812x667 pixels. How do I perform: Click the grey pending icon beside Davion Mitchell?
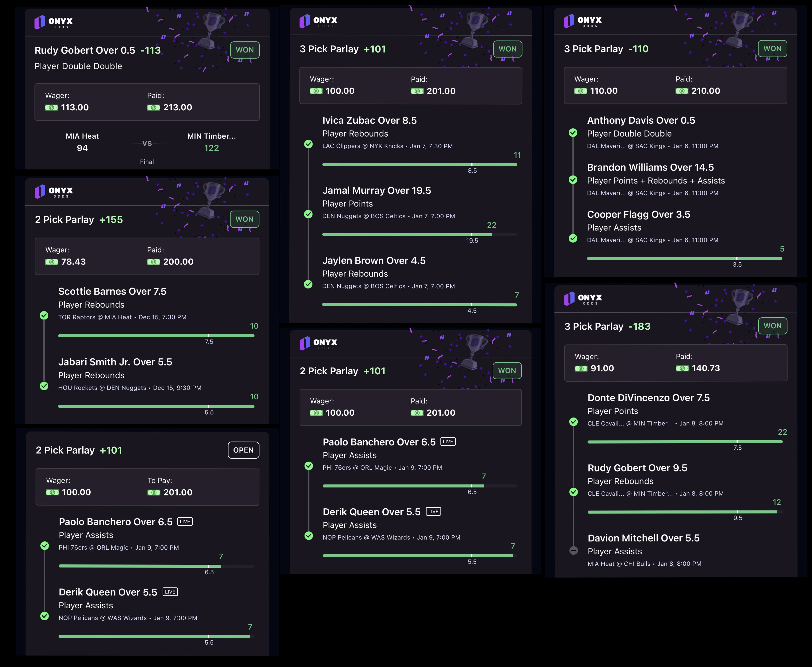tap(573, 551)
